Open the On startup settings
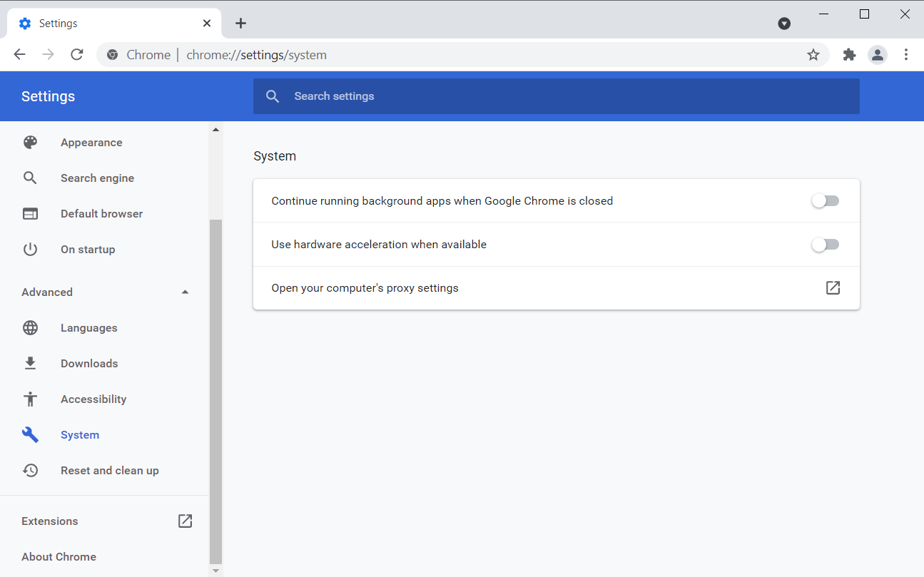 88,250
